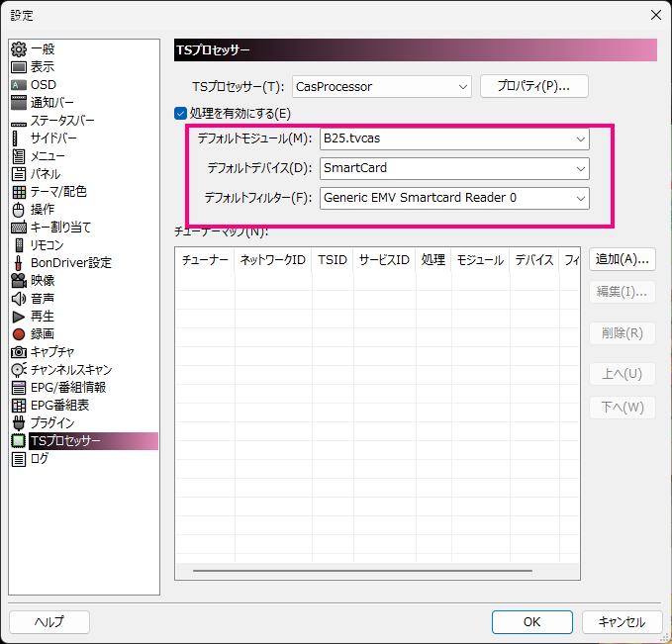The height and width of the screenshot is (644, 672).
Task: Click the gear icon for 一般 settings
Action: [x=19, y=49]
